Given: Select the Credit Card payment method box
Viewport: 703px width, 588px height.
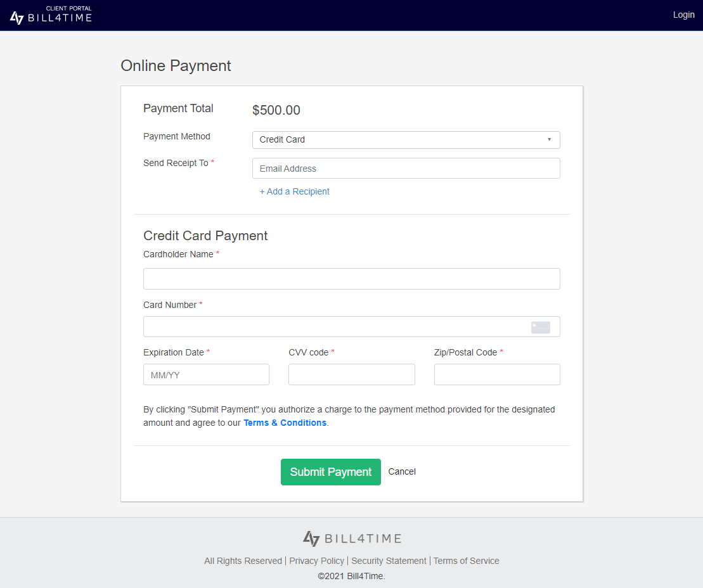Looking at the screenshot, I should [406, 140].
